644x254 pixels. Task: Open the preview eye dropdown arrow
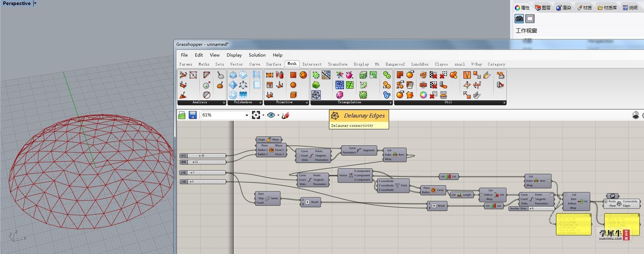click(x=278, y=115)
